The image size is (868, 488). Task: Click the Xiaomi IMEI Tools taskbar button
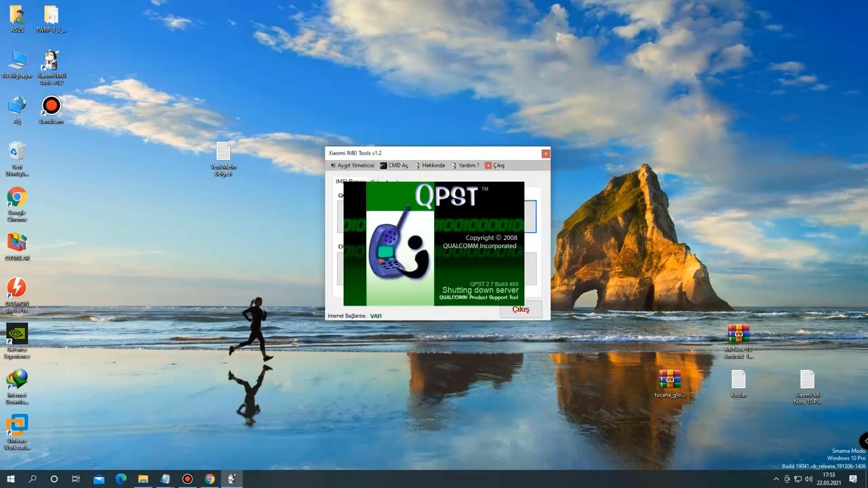coord(232,479)
